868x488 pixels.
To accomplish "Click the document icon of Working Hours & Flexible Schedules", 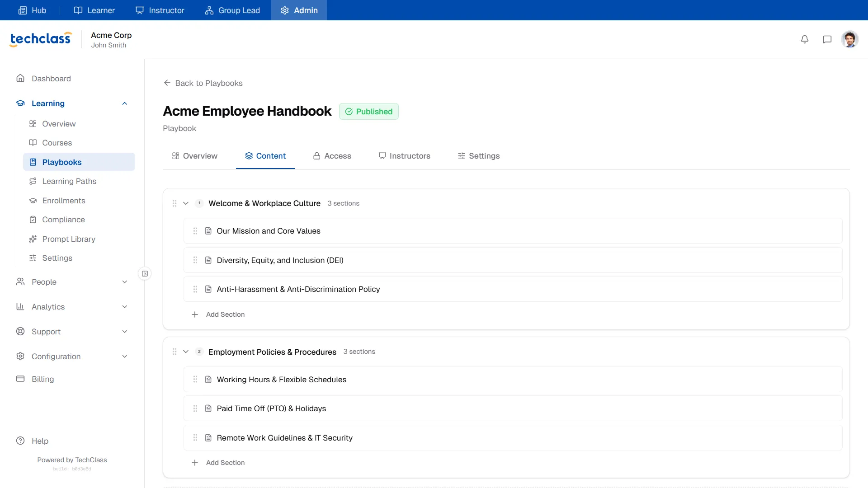I will click(208, 380).
